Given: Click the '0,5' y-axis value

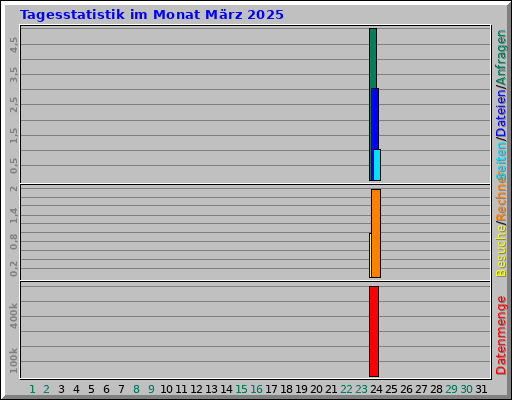Looking at the screenshot, I should (x=14, y=166).
